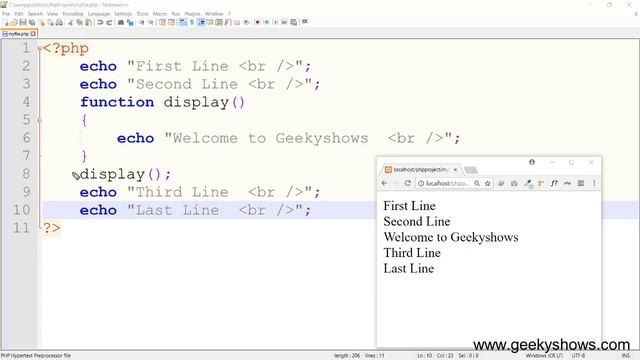This screenshot has width=640, height=360.
Task: Click the Zoom In toolbar icon
Action: click(142, 22)
